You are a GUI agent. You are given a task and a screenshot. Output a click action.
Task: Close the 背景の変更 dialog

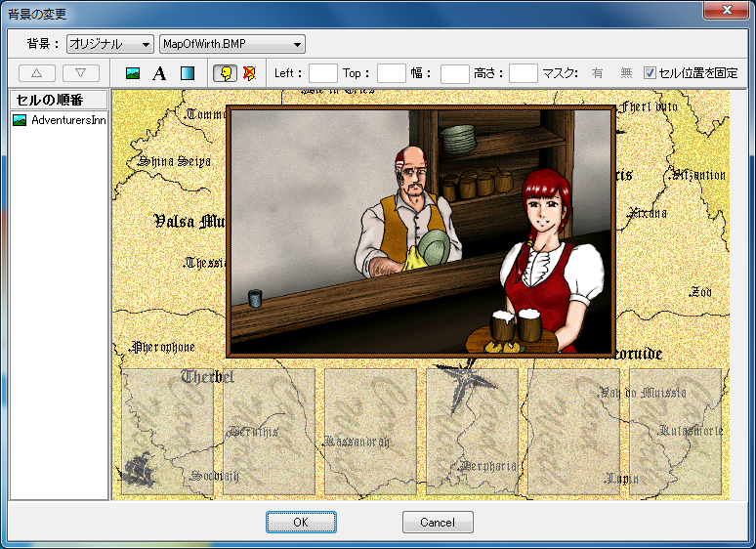(726, 10)
